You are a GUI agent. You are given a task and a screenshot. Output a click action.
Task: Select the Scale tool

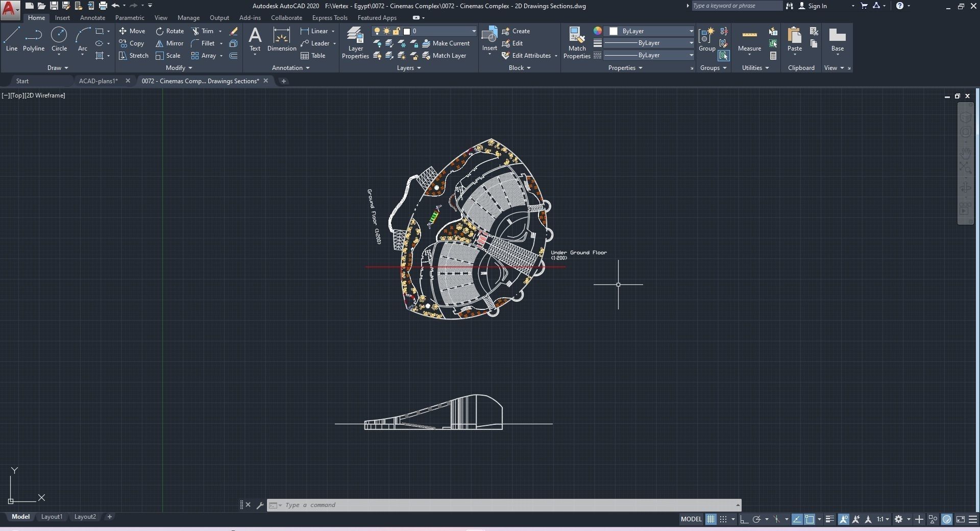click(x=168, y=56)
